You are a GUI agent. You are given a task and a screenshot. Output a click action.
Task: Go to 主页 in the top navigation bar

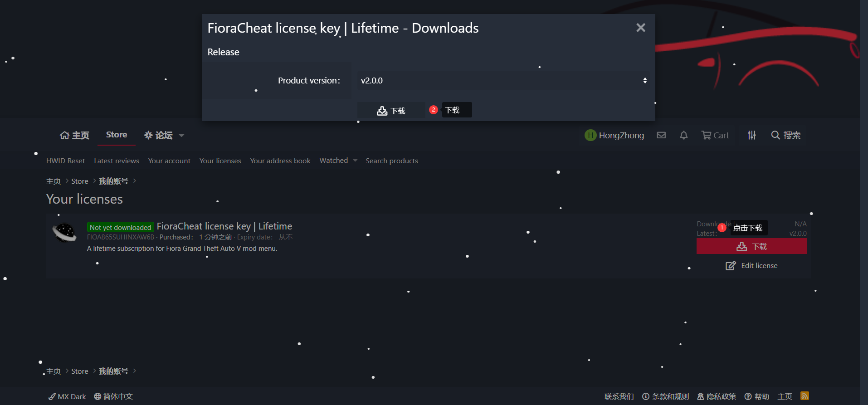(75, 135)
